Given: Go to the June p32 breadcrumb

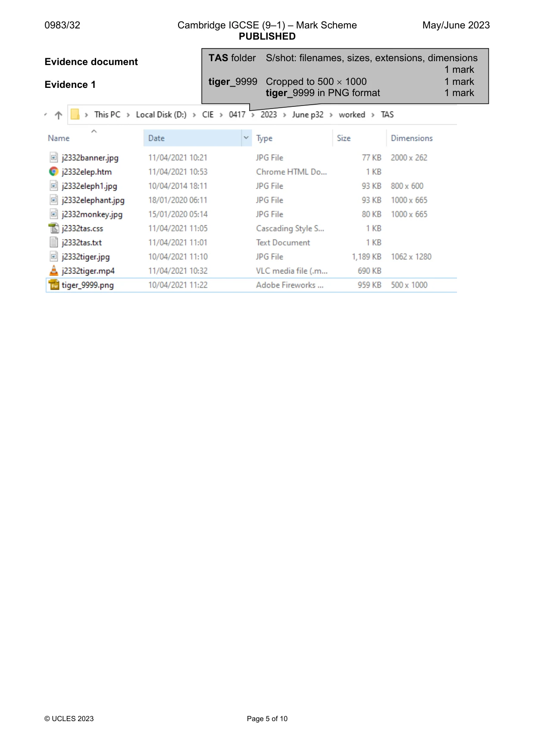Looking at the screenshot, I should 308,115.
